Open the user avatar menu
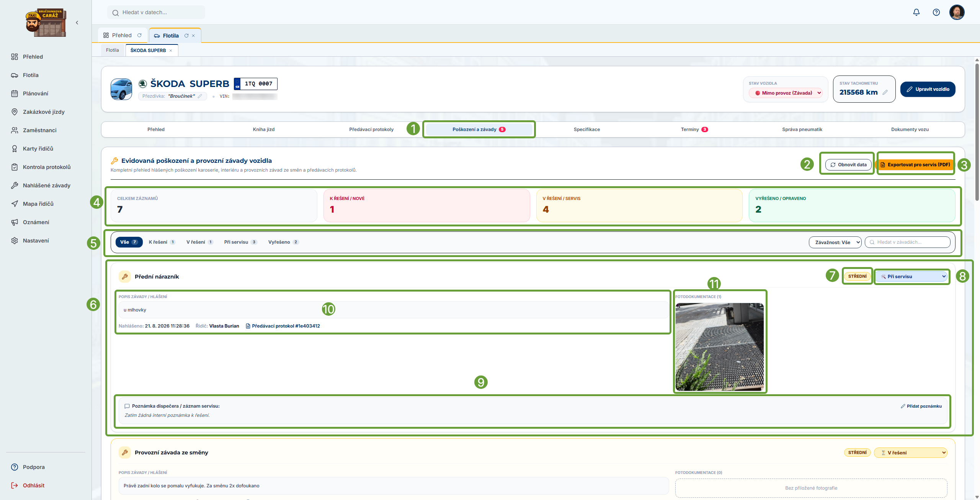This screenshot has width=980, height=500. point(957,12)
